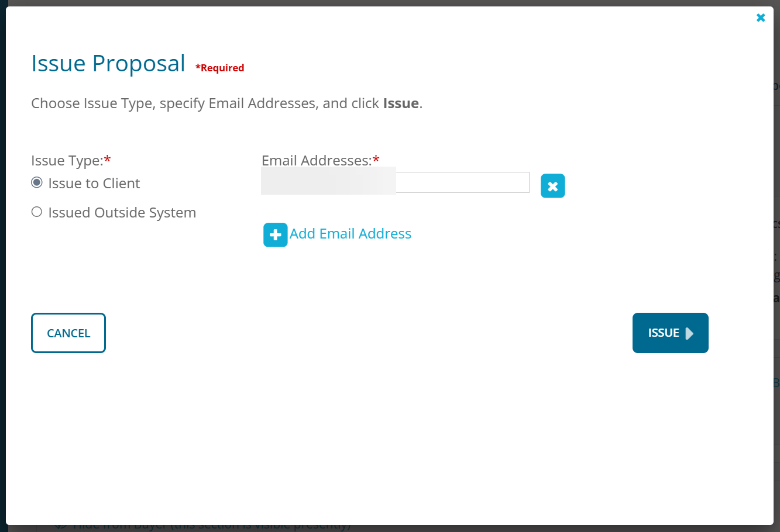The height and width of the screenshot is (532, 780).
Task: Close the Issue Proposal dialog with the X
Action: tap(761, 18)
